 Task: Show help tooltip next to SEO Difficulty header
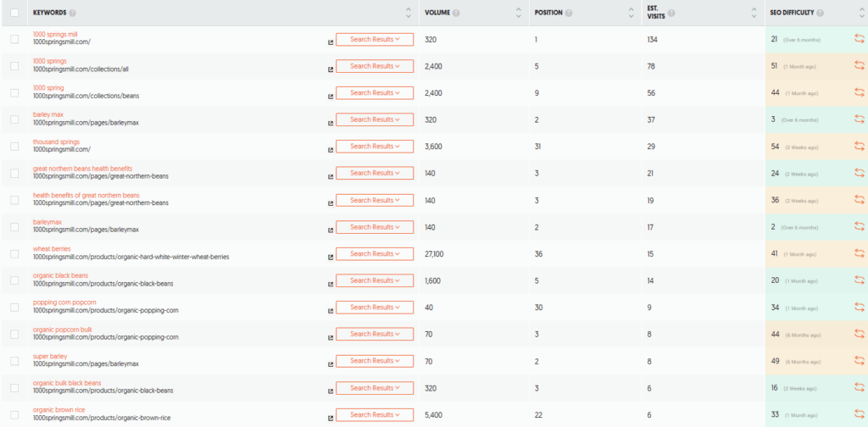point(820,13)
